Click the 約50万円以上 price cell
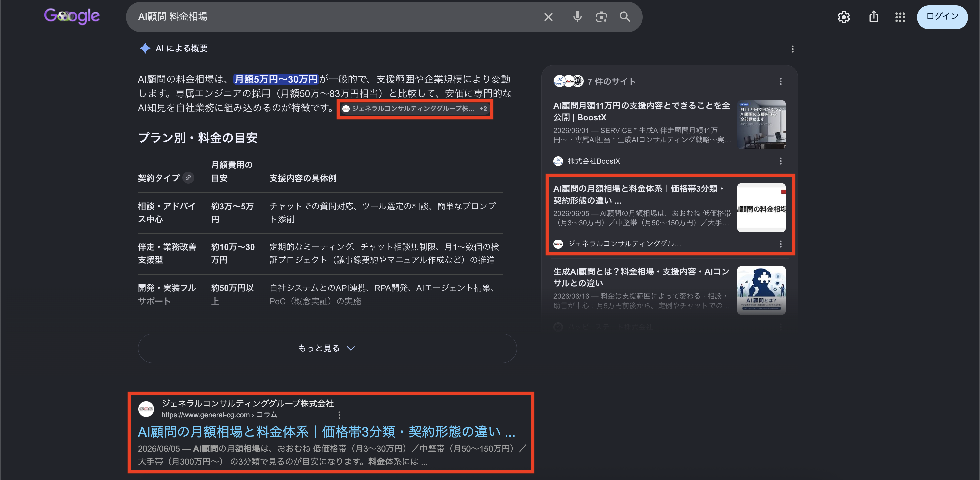Screen dimensions: 980x480 coord(232,294)
